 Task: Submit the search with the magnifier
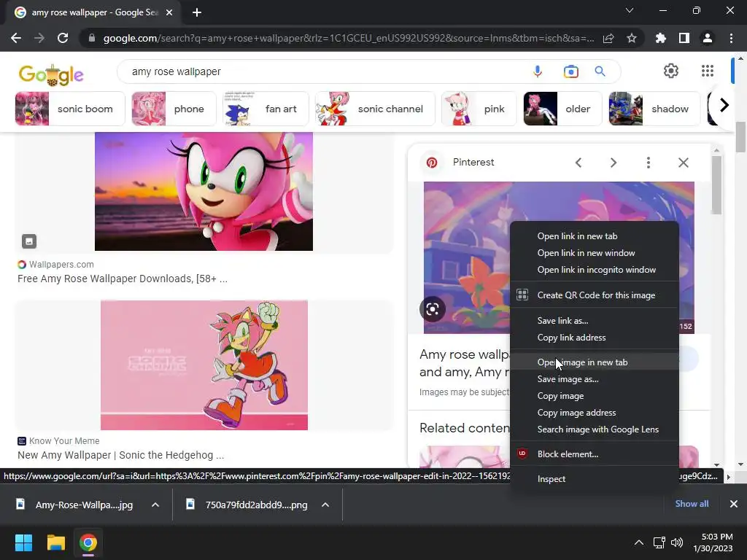tap(600, 71)
